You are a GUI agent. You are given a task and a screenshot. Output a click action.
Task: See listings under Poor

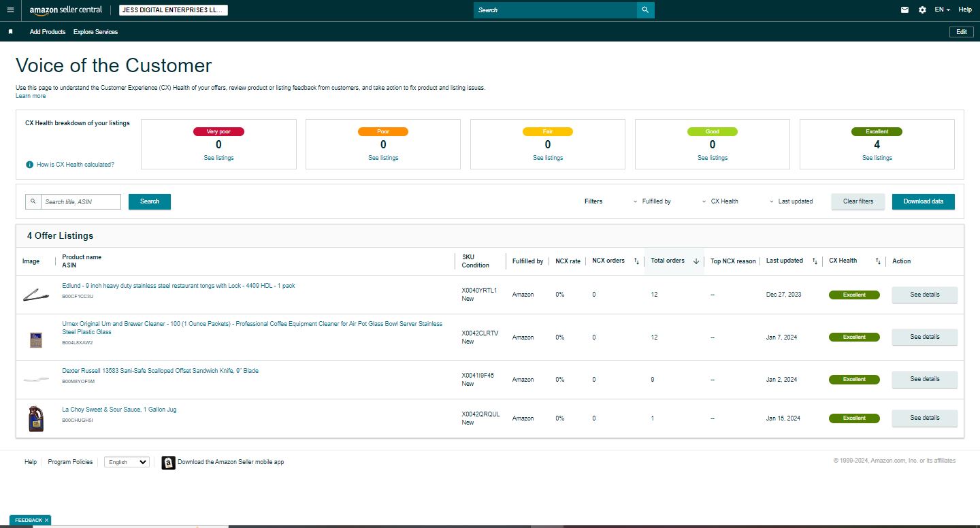click(383, 158)
